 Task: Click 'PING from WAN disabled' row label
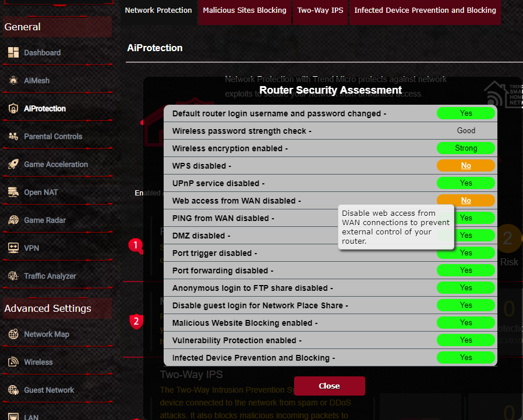pos(223,218)
